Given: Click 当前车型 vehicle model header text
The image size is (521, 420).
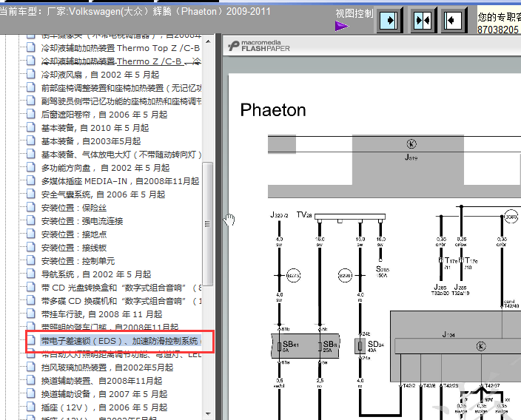Looking at the screenshot, I should pyautogui.click(x=135, y=12).
